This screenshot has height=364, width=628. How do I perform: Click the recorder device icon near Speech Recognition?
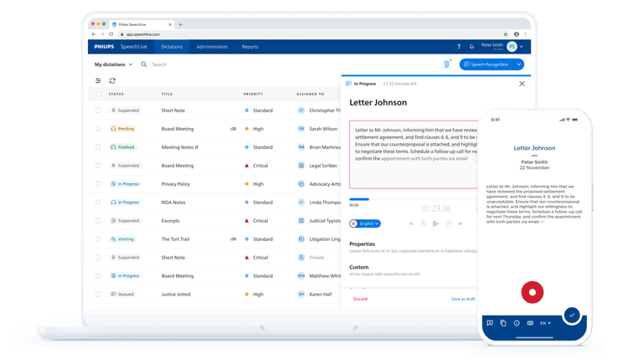tap(446, 64)
